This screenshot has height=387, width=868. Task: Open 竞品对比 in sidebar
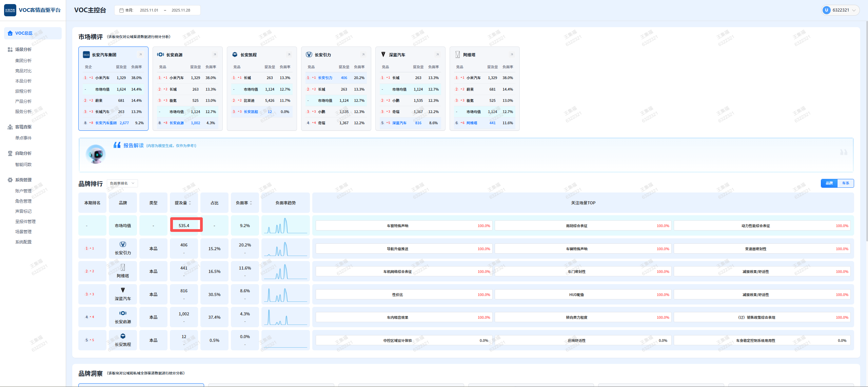point(23,71)
